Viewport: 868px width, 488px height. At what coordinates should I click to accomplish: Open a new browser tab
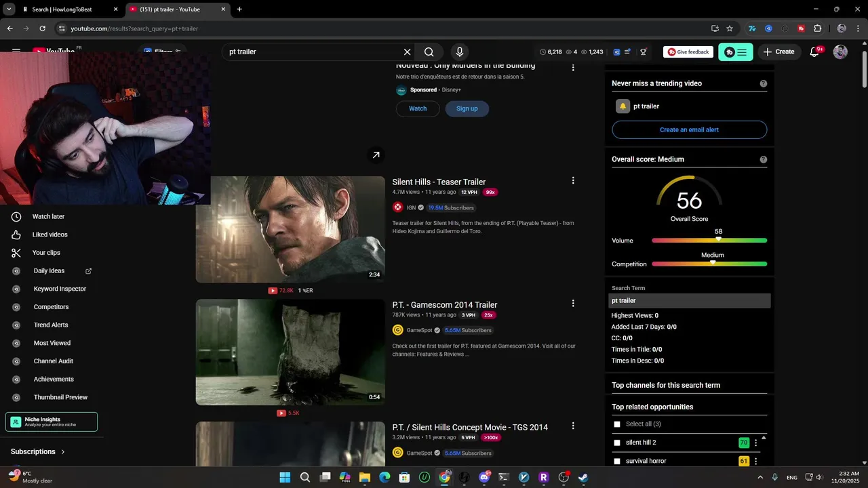(x=239, y=9)
